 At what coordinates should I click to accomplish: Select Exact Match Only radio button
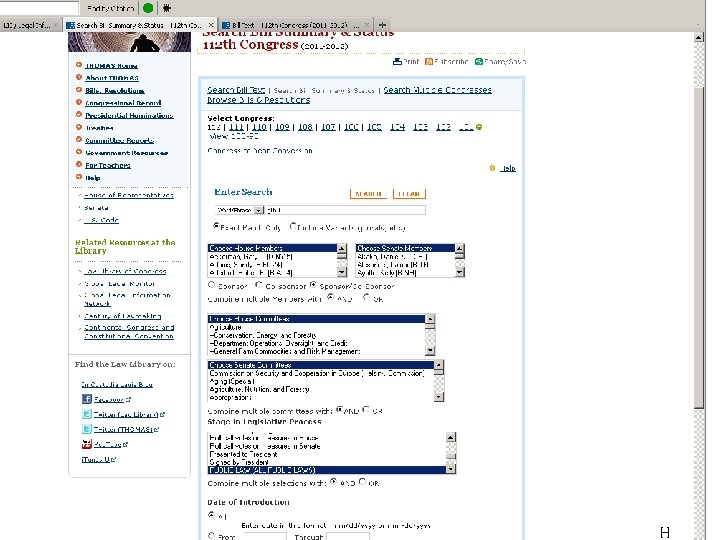click(x=216, y=226)
